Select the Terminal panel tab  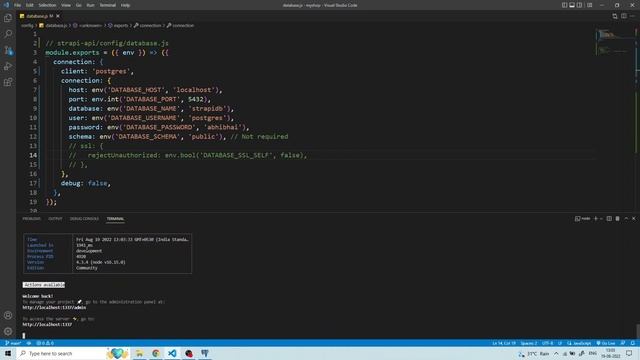[x=116, y=219]
